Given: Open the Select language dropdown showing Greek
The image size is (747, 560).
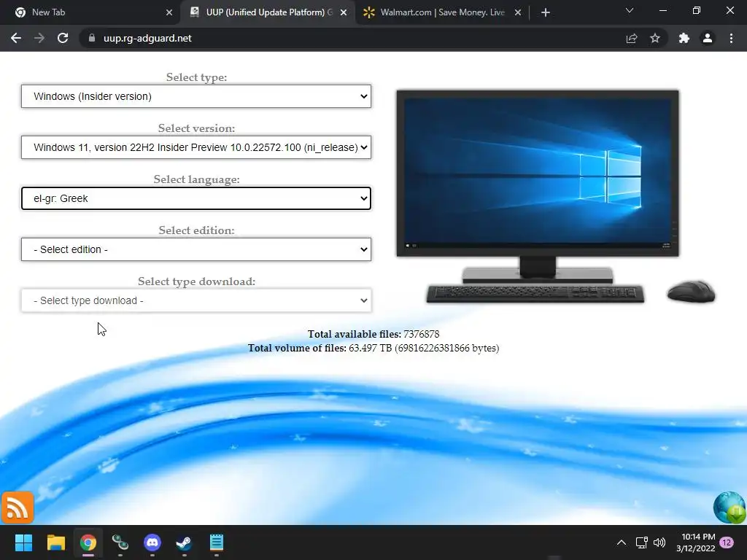Looking at the screenshot, I should click(x=196, y=198).
